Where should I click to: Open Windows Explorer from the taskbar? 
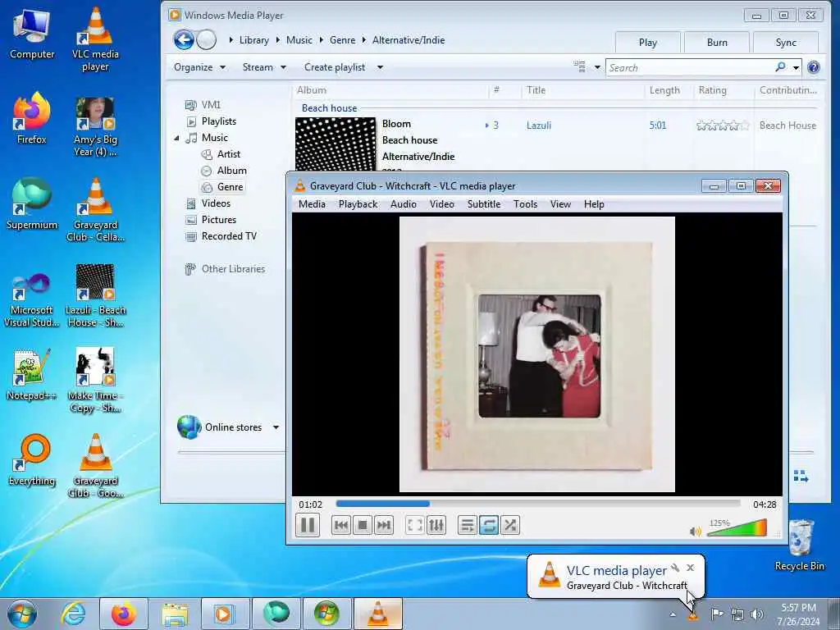pos(175,614)
